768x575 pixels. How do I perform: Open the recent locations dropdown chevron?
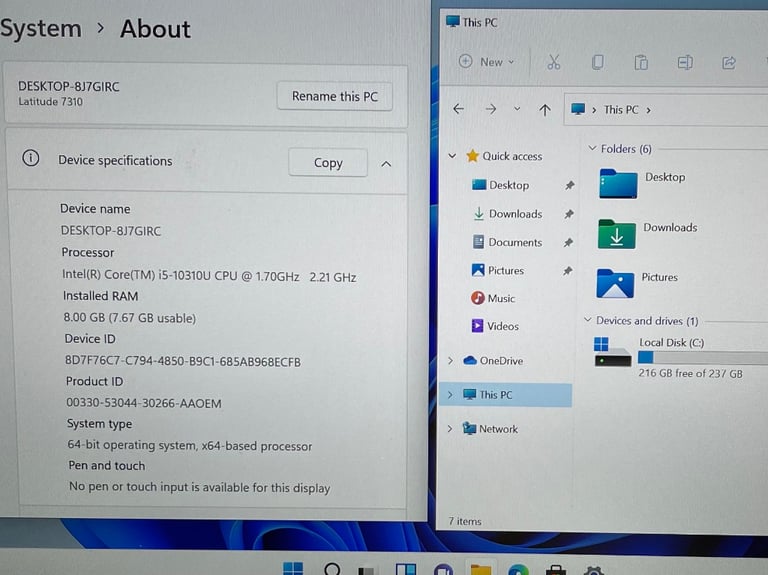coord(517,109)
